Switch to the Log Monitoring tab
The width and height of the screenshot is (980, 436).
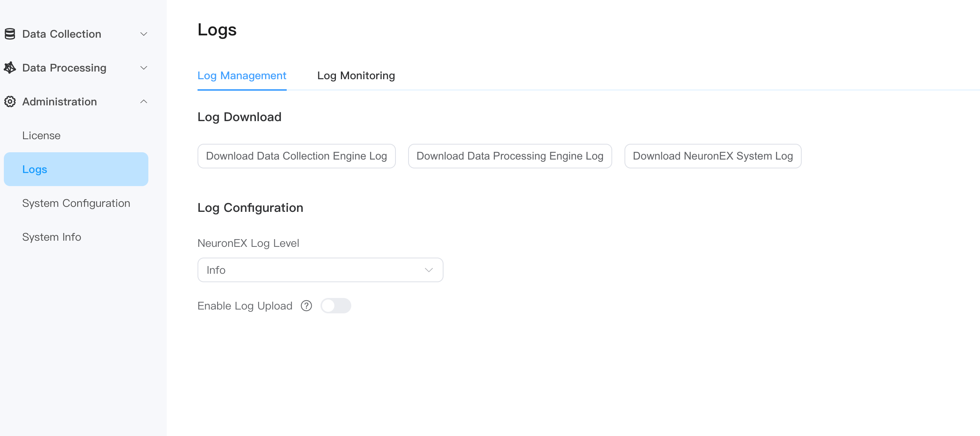pos(356,76)
